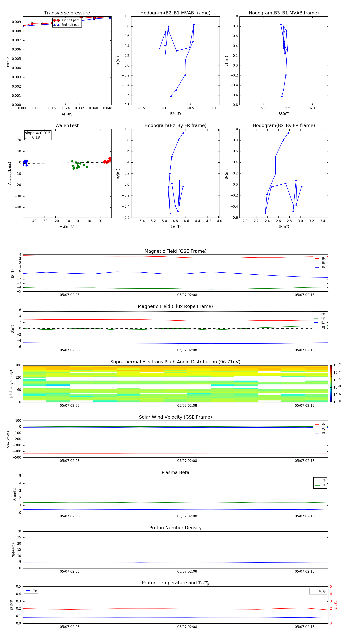
Task: Click 'Np(#/cc)' axis label
Action: [x=13, y=550]
